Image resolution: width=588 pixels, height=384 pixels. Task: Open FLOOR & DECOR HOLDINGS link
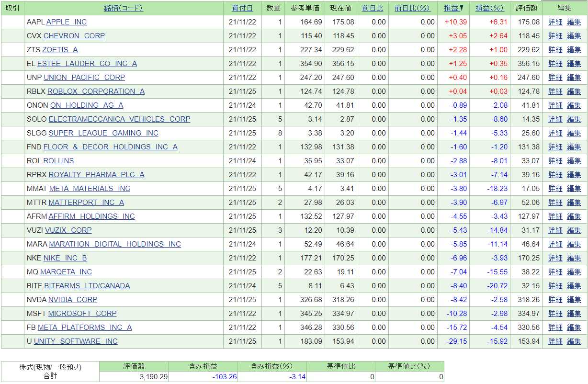[111, 147]
